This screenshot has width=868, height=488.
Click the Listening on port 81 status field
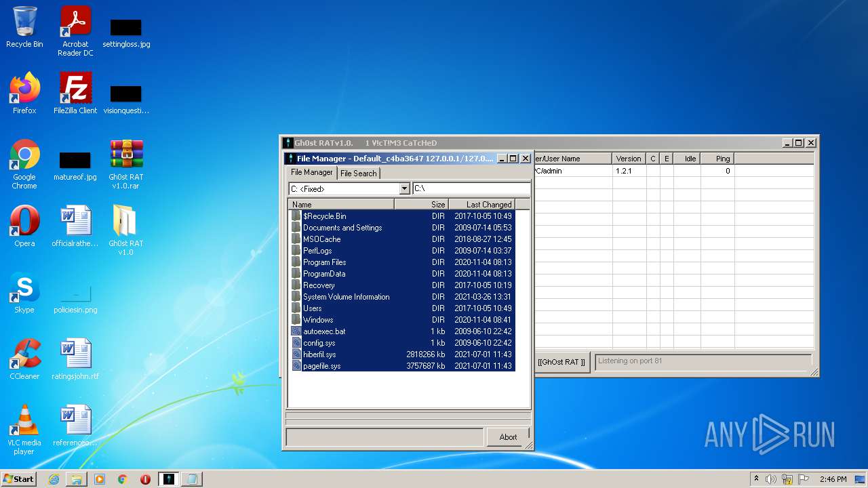pos(703,361)
